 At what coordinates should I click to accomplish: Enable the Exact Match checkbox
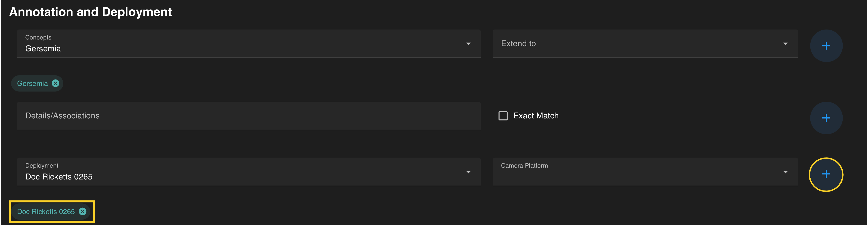[503, 116]
